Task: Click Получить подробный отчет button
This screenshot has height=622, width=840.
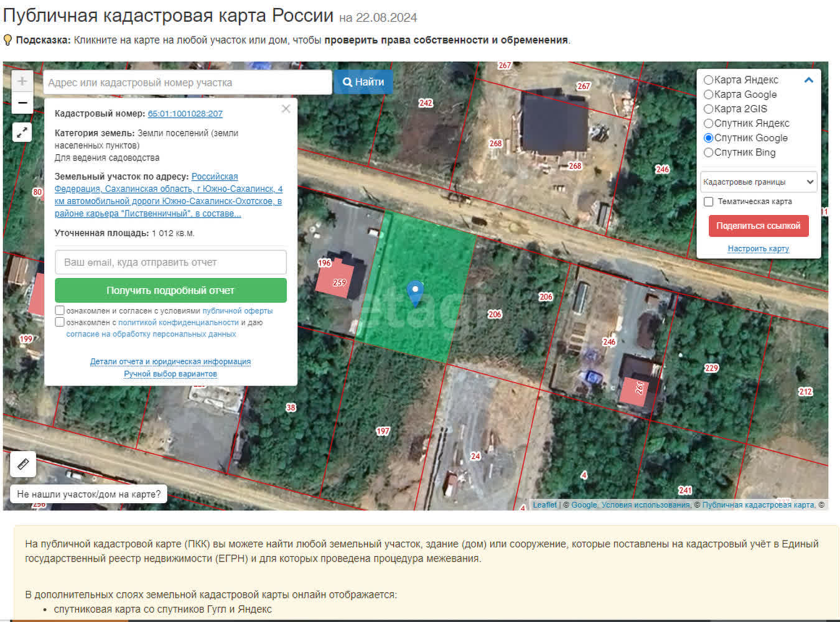Action: (x=170, y=290)
